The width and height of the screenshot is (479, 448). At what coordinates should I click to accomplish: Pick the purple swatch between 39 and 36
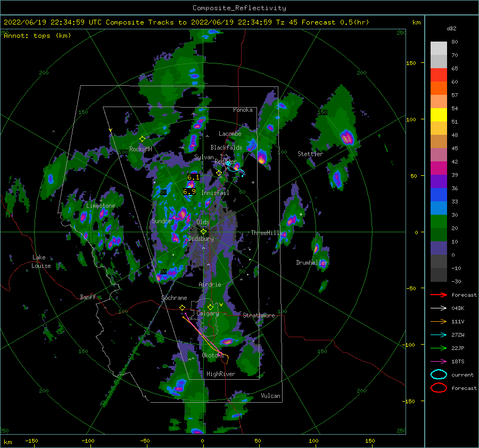tap(439, 181)
